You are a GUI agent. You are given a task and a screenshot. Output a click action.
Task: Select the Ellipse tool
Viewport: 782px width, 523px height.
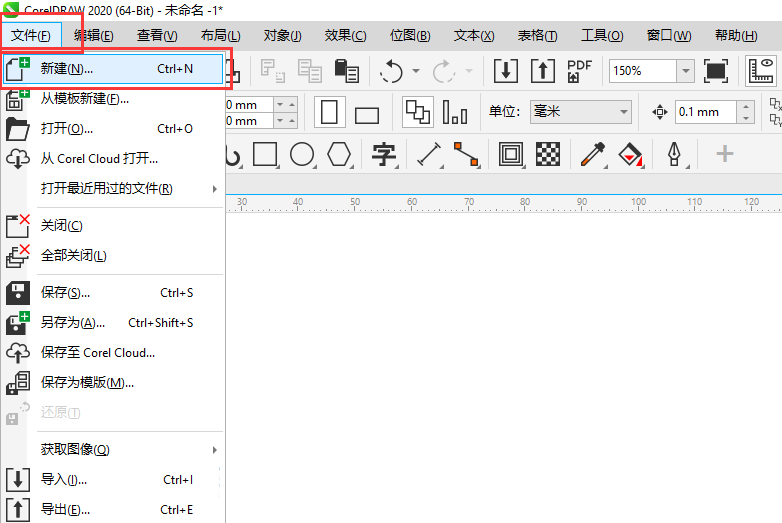[x=302, y=154]
